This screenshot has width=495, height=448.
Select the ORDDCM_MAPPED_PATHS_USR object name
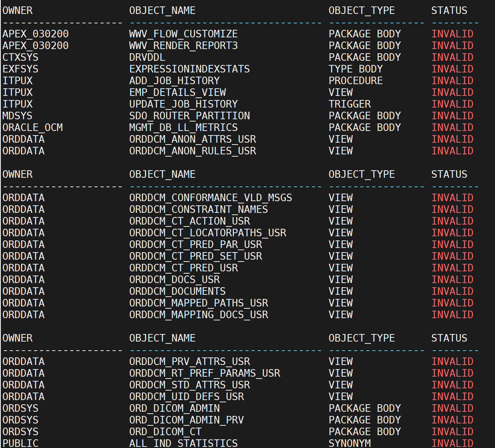199,303
